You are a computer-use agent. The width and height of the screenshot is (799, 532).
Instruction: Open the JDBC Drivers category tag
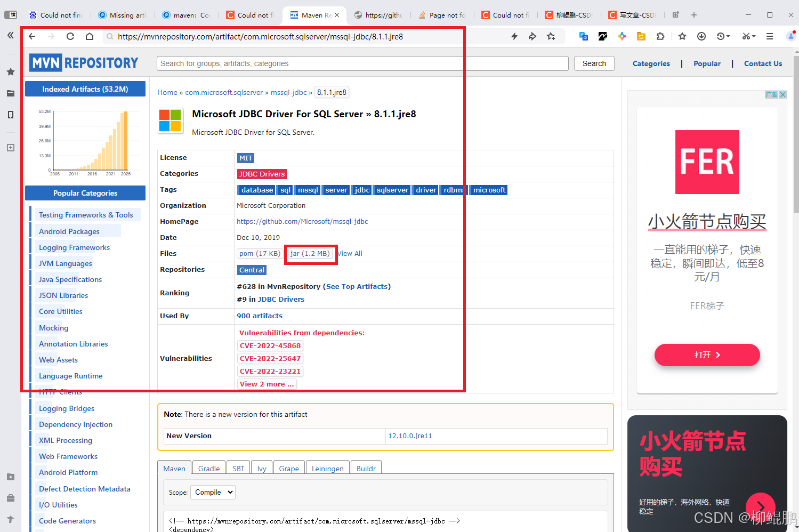(x=262, y=174)
